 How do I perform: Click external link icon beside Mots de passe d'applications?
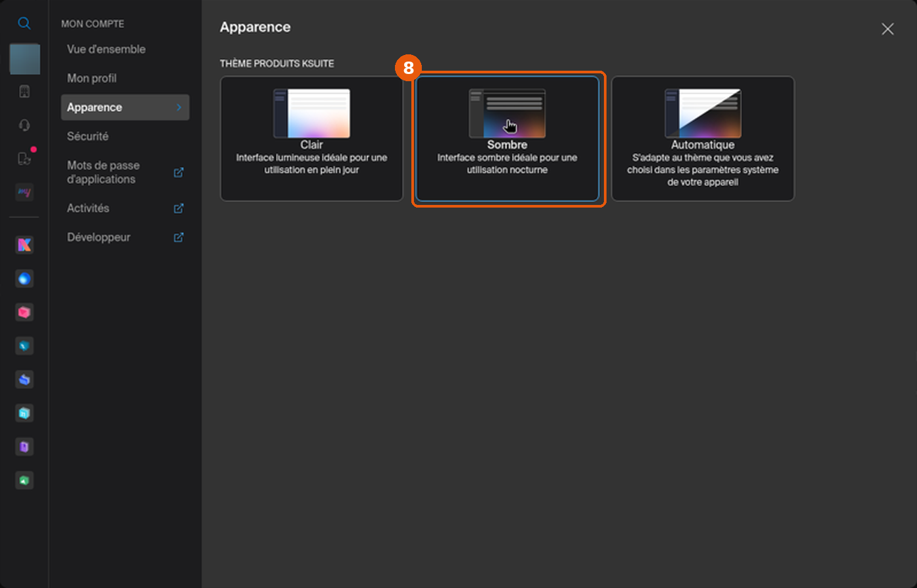pyautogui.click(x=178, y=172)
